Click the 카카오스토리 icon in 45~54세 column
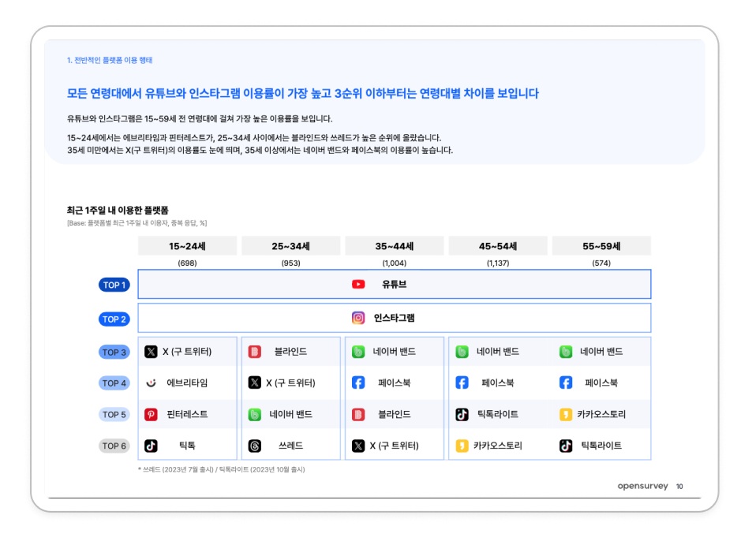Viewport: 756px width, 545px height. click(x=462, y=446)
